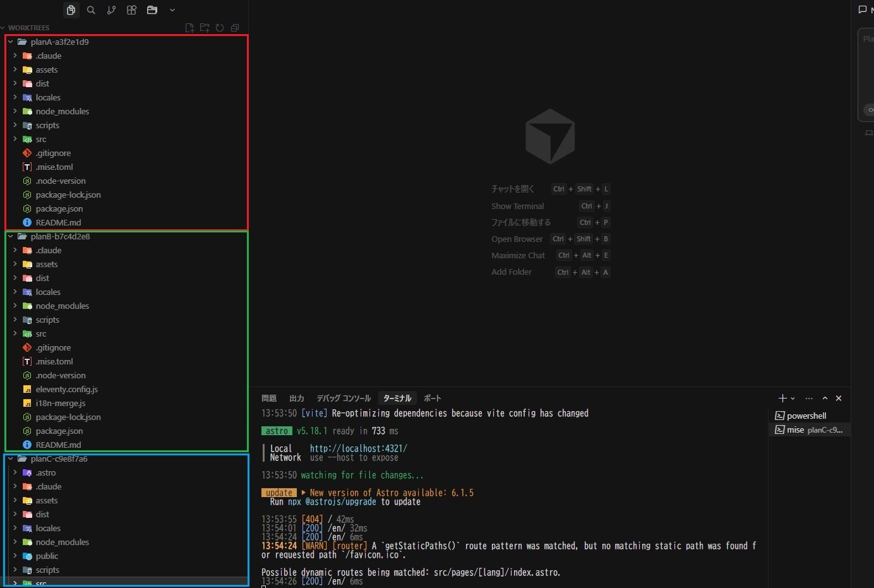This screenshot has width=874, height=588.
Task: Open the launch profile dropdown beside plus
Action: (793, 399)
